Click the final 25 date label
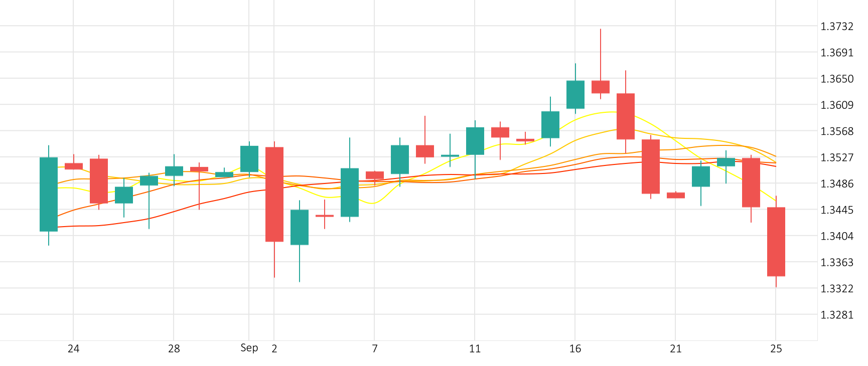868x366 pixels. [776, 349]
